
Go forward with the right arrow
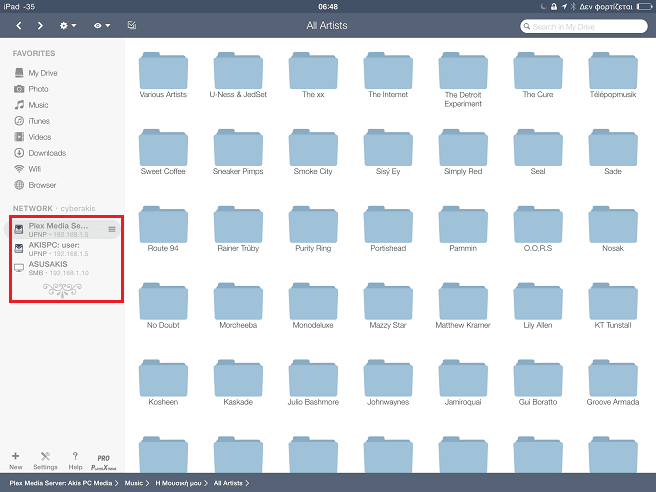40,25
